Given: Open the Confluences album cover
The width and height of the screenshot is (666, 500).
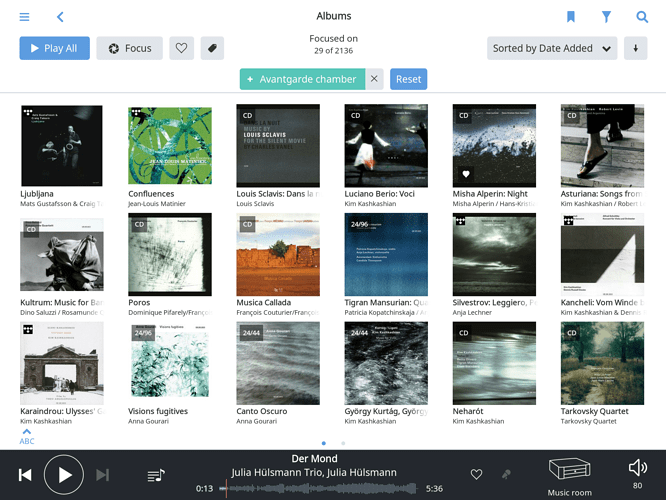Looking at the screenshot, I should tap(170, 146).
